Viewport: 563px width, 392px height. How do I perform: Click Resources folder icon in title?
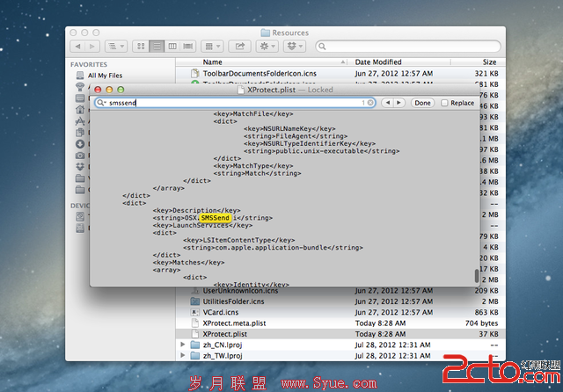tap(266, 33)
